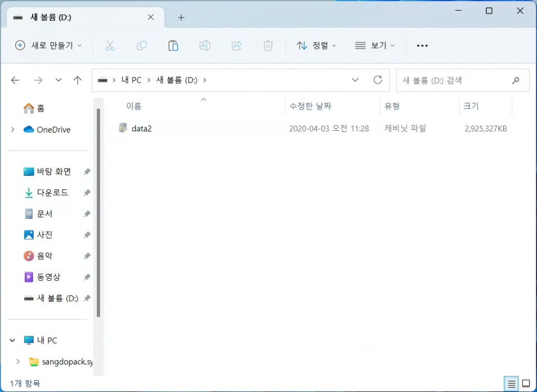
Task: Expand the OneDrive tree node
Action: tap(13, 130)
